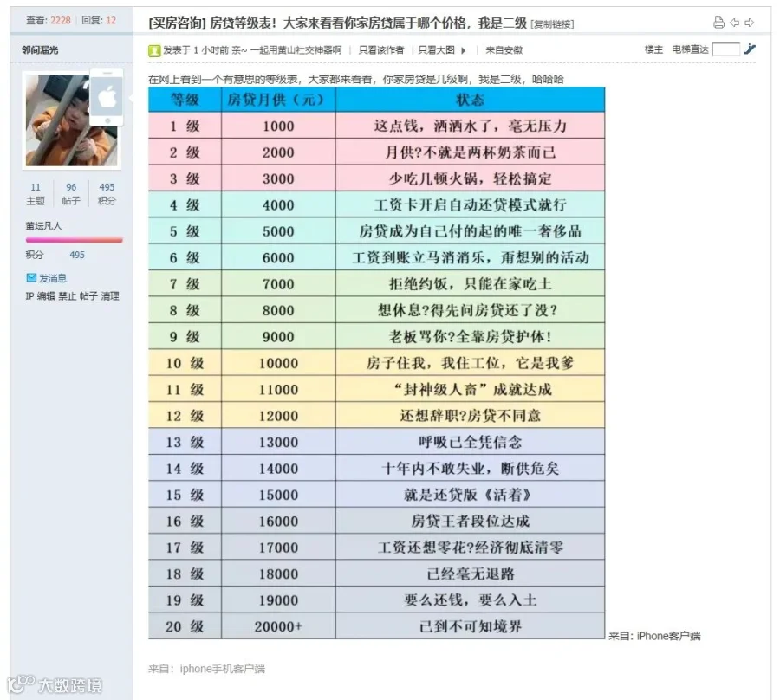Screen dimensions: 780x700
Task: Click the green author icon before 发表于
Action: coord(154,50)
